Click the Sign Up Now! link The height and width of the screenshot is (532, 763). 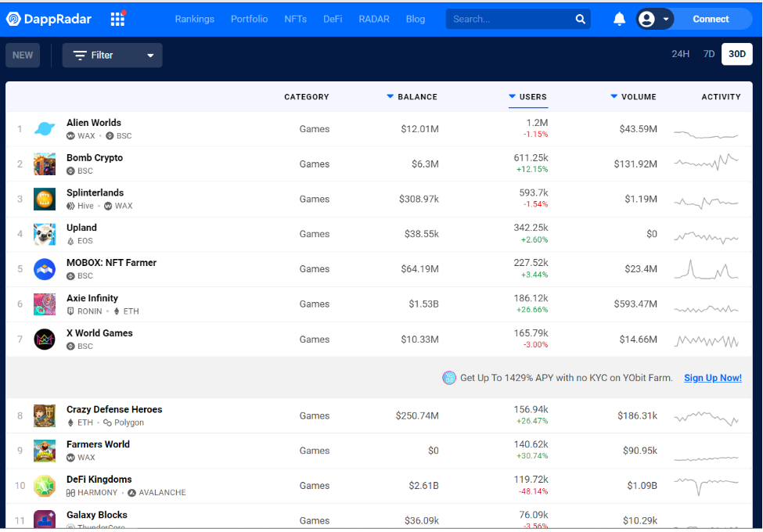click(x=713, y=378)
